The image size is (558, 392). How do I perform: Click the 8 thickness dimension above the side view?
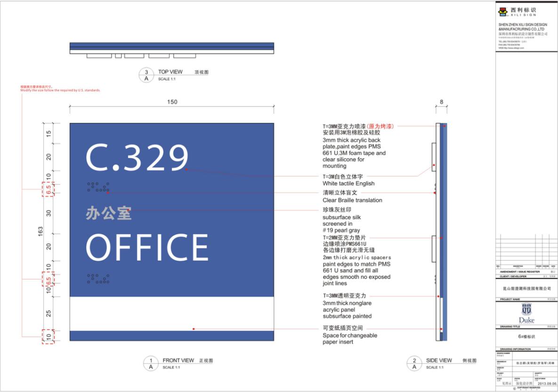pos(441,102)
